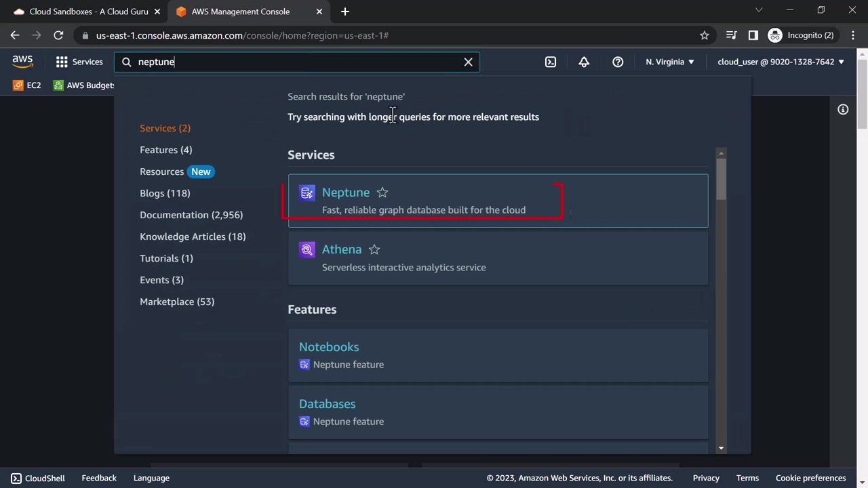Viewport: 868px width, 488px height.
Task: Open the footer Terms link
Action: [x=747, y=478]
